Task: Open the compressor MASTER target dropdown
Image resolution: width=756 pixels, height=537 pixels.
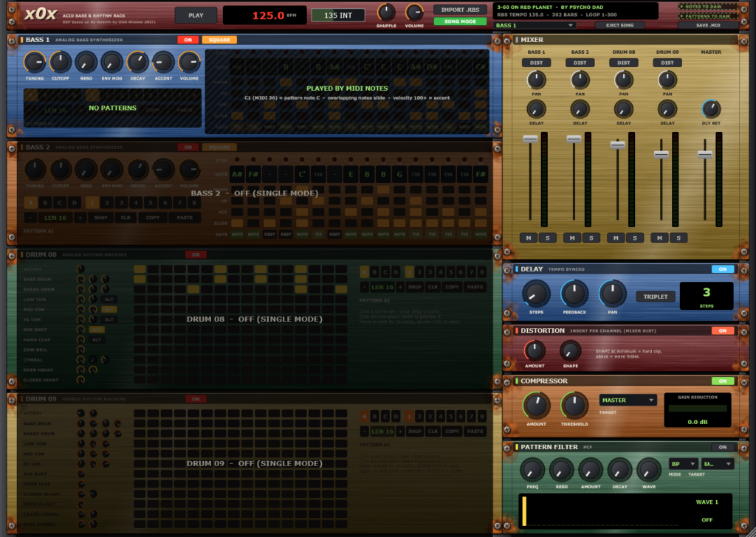Action: point(628,401)
